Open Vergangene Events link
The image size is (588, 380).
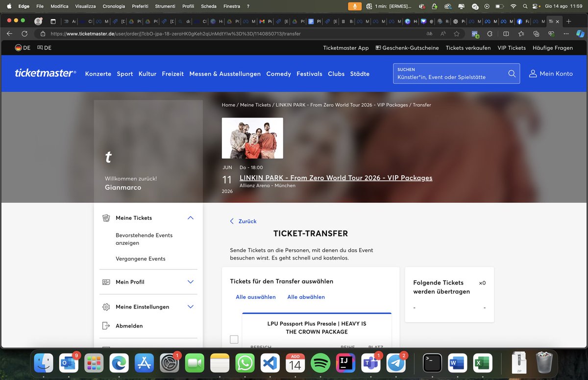pyautogui.click(x=141, y=259)
